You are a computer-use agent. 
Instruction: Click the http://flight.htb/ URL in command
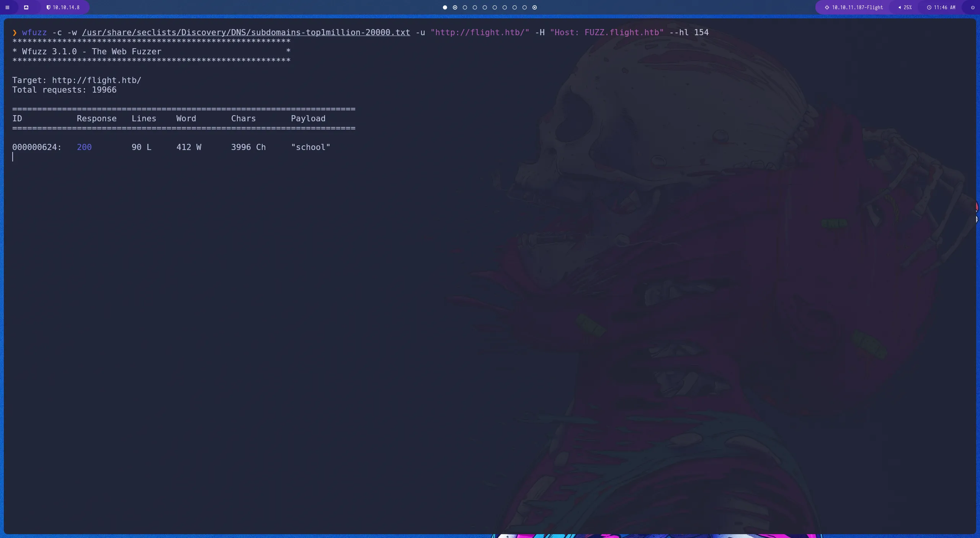(480, 33)
